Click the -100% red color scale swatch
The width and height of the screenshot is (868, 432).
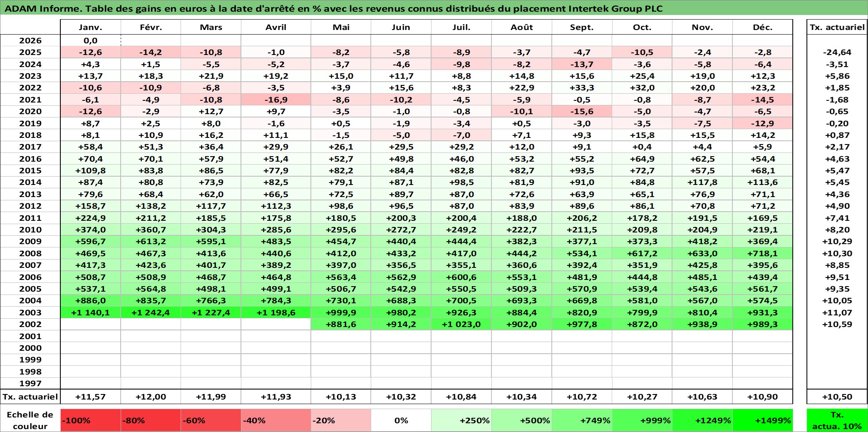coord(90,420)
